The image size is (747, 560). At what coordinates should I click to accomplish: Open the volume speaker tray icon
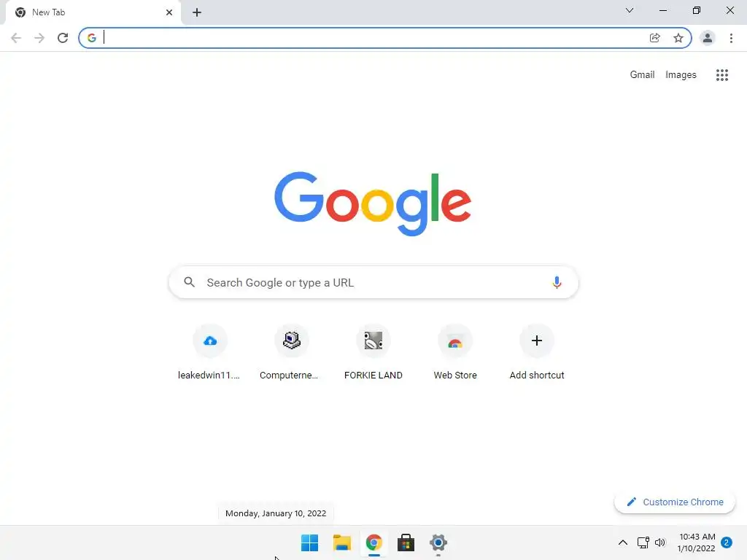659,542
